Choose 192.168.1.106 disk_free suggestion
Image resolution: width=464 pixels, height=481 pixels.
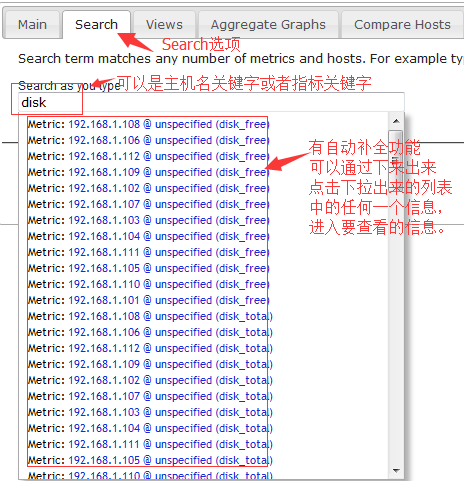point(149,140)
